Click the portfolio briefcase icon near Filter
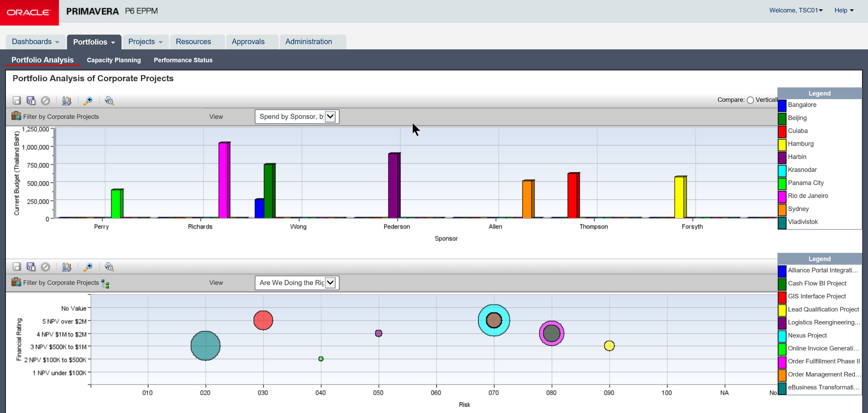Viewport: 868px width, 413px height. [x=16, y=116]
